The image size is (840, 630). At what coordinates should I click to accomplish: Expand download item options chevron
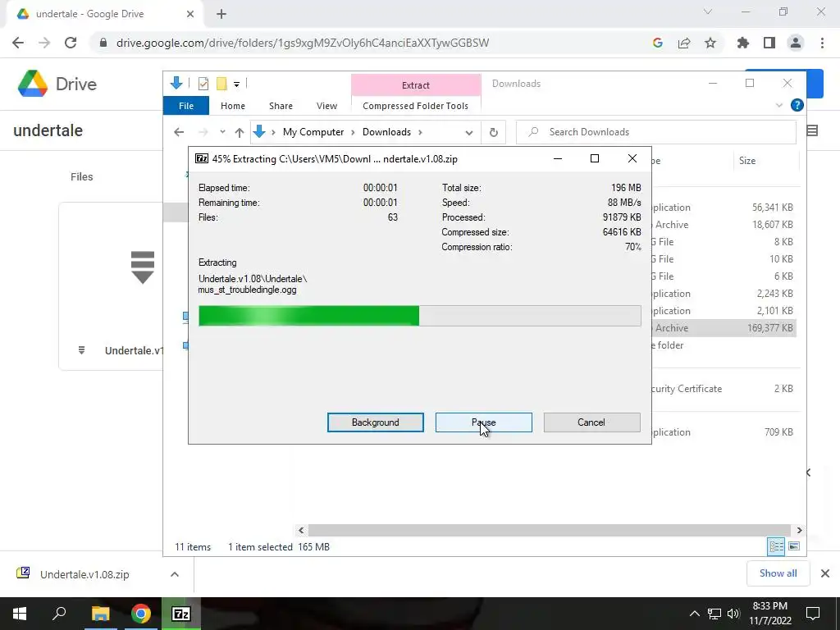pos(175,574)
